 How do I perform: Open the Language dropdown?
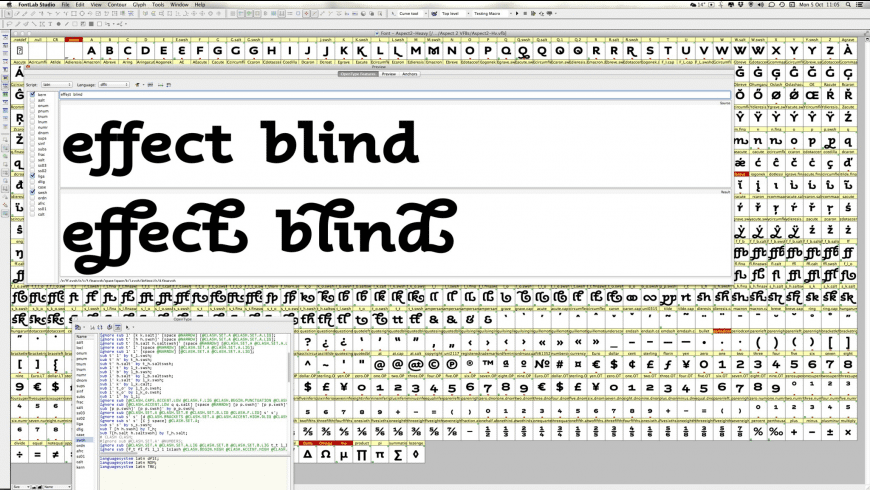click(x=114, y=85)
